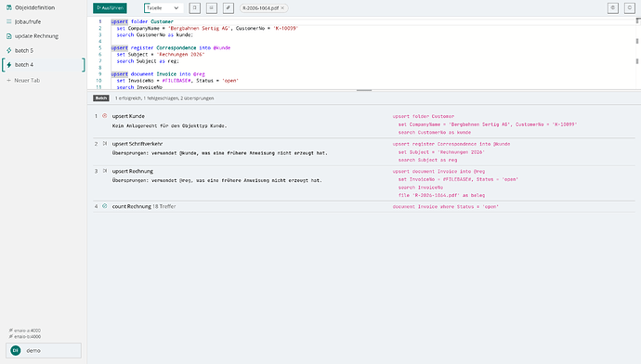Add a new tab via Neuer Tab
The width and height of the screenshot is (641, 364).
click(x=44, y=80)
